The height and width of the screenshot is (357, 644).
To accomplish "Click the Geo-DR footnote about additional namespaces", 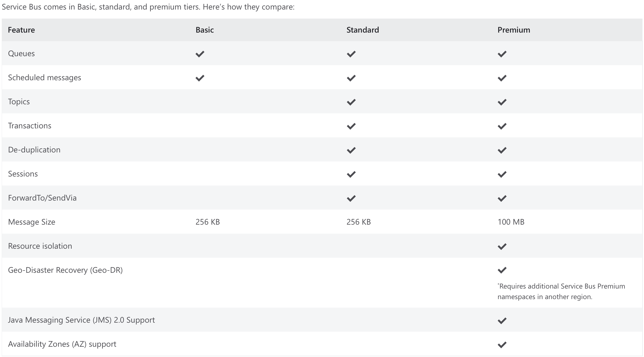I will pyautogui.click(x=561, y=291).
